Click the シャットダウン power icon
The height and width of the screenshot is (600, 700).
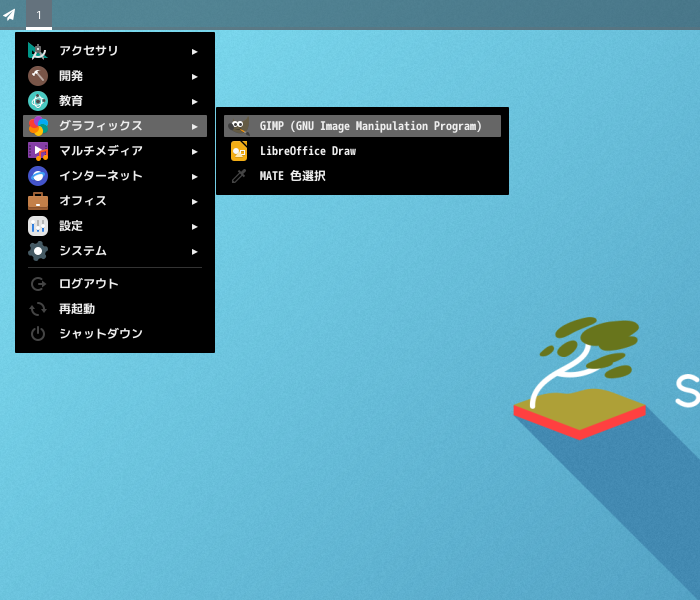(x=38, y=333)
